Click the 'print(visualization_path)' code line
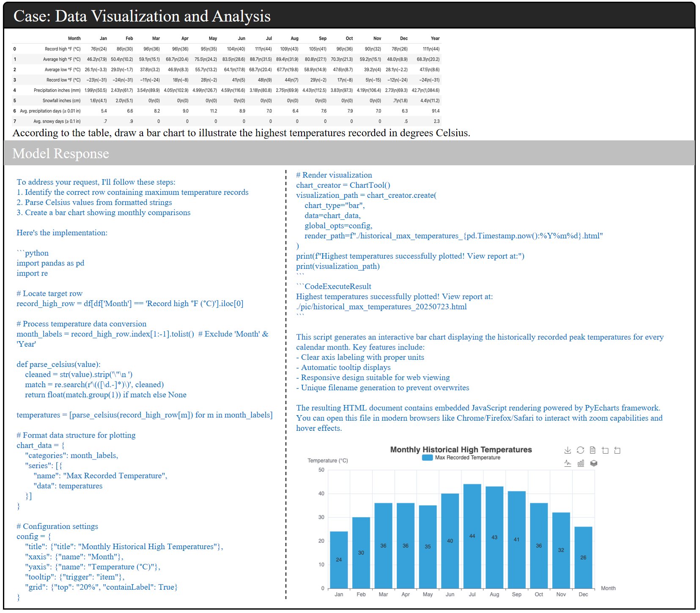700x613 pixels. pos(338,266)
